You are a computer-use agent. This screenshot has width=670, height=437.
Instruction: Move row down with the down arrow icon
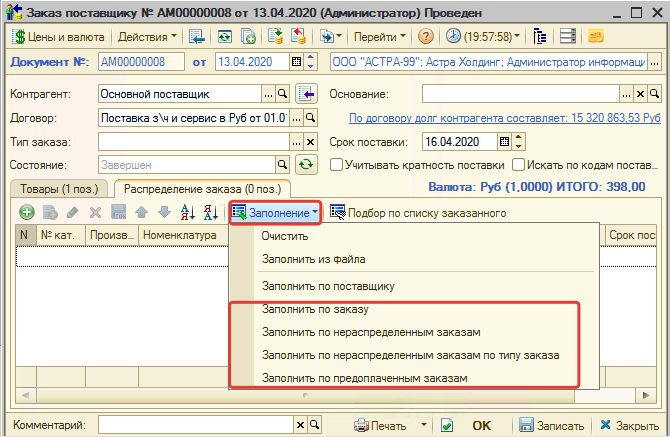coord(165,212)
